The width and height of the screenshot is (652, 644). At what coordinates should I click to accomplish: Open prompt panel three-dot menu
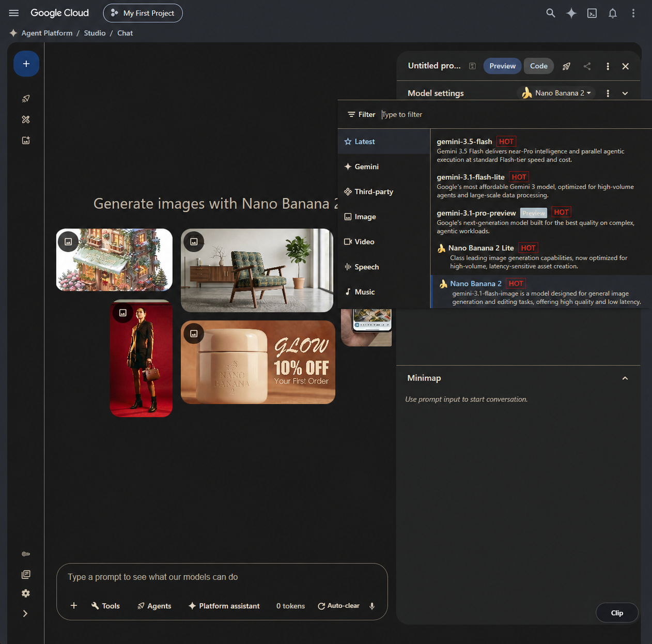point(608,66)
